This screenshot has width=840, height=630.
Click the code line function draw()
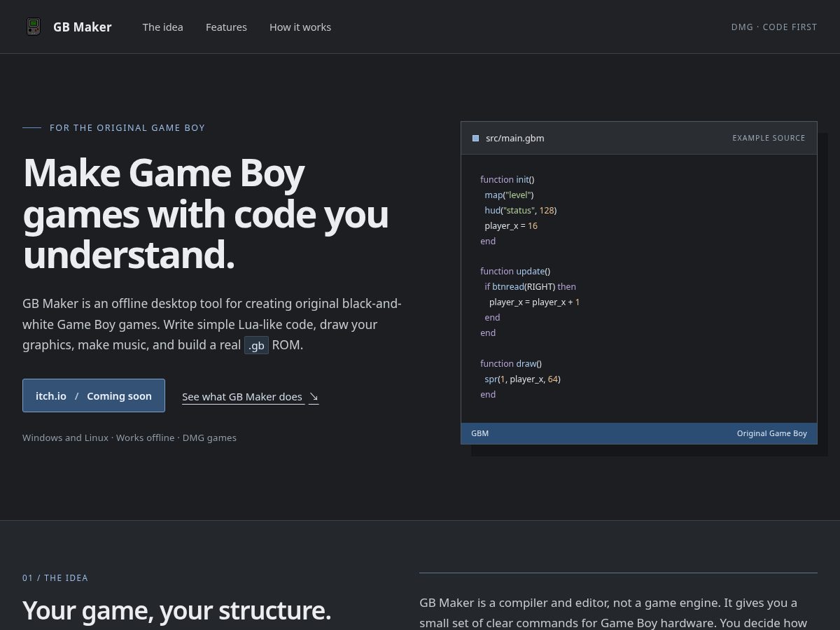(x=511, y=363)
